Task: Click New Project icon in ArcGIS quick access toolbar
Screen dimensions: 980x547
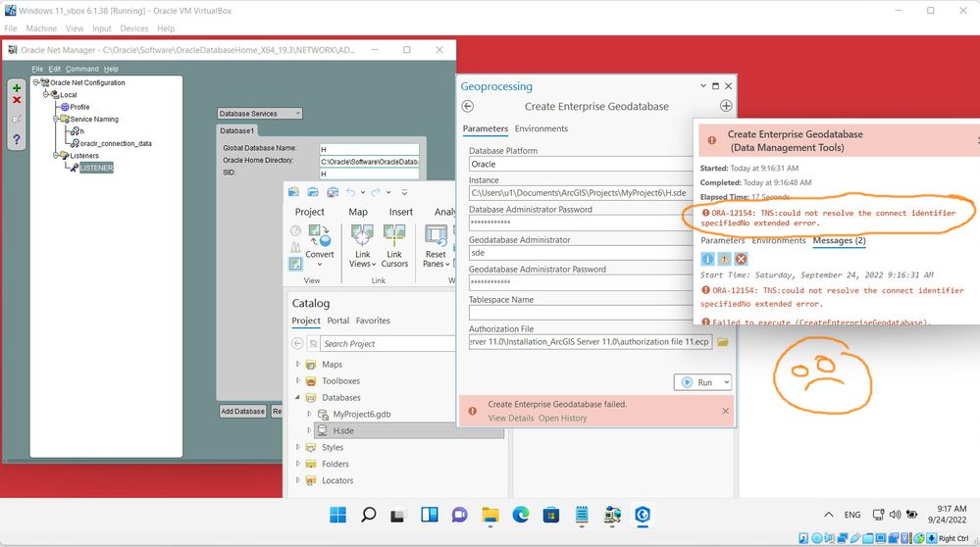Action: tap(293, 192)
